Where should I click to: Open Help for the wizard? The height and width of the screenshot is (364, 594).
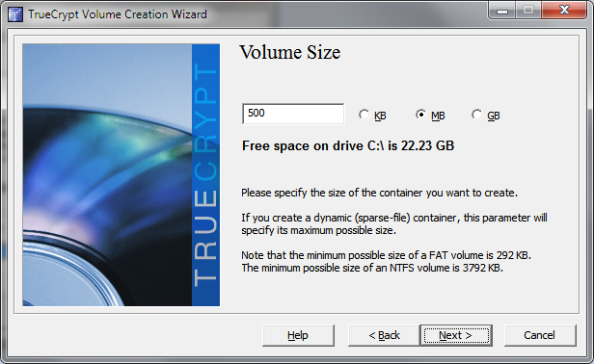(298, 335)
